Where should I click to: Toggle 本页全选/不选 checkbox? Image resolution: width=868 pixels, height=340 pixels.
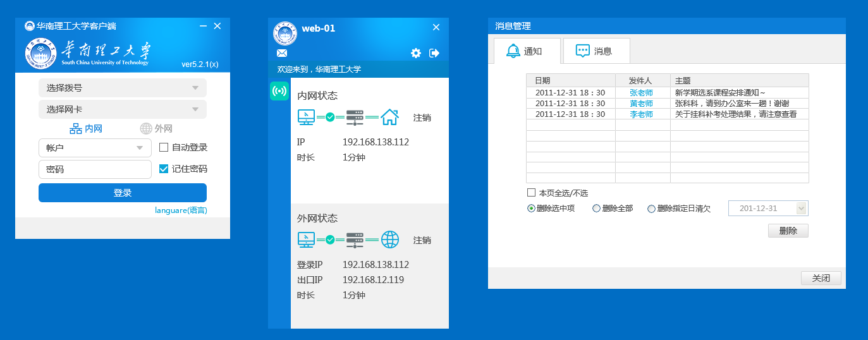(531, 193)
